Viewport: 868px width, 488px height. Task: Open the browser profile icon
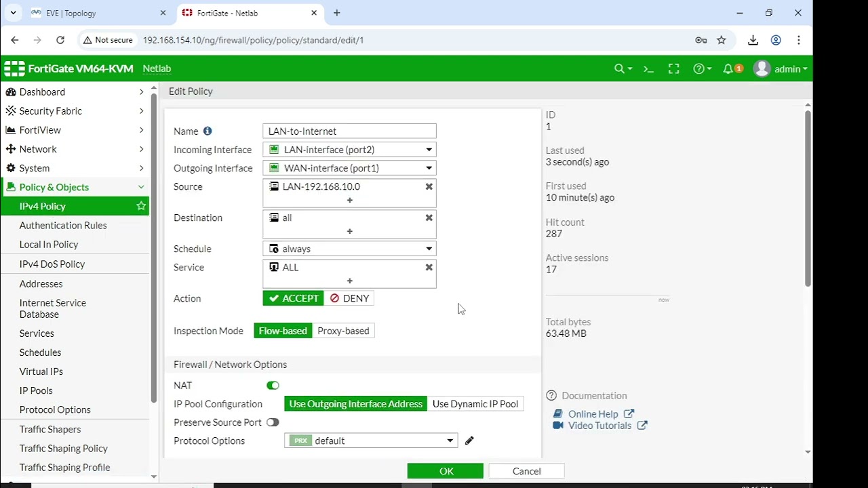tap(776, 40)
